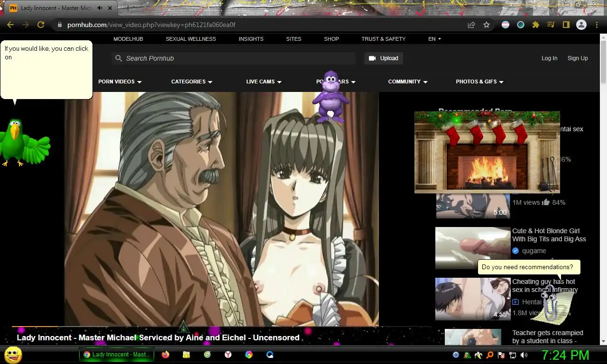Mute the tab using the speaker icon

pos(100,8)
